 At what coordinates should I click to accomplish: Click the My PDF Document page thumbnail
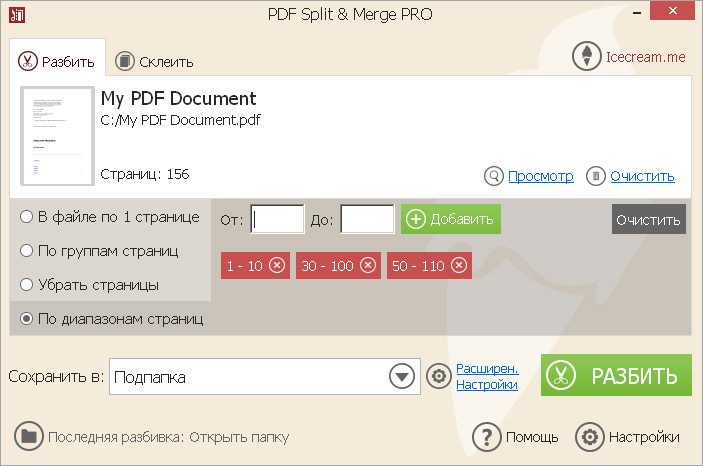click(57, 136)
